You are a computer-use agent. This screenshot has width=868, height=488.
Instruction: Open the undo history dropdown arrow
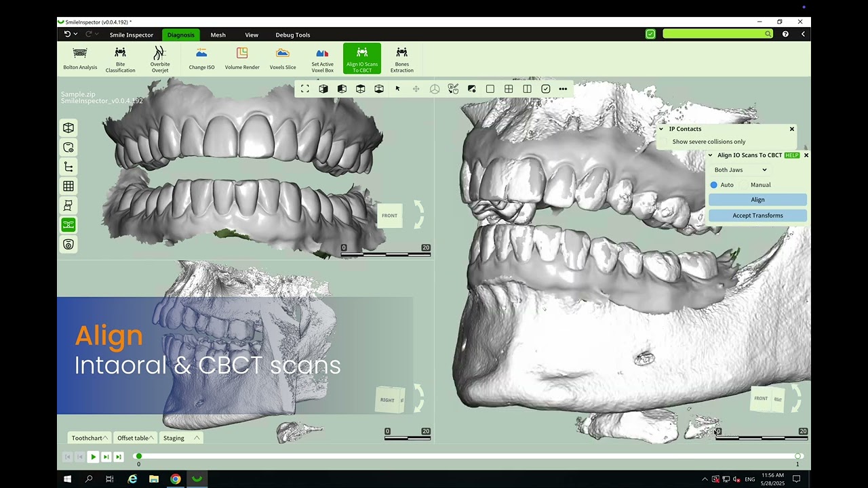[75, 34]
